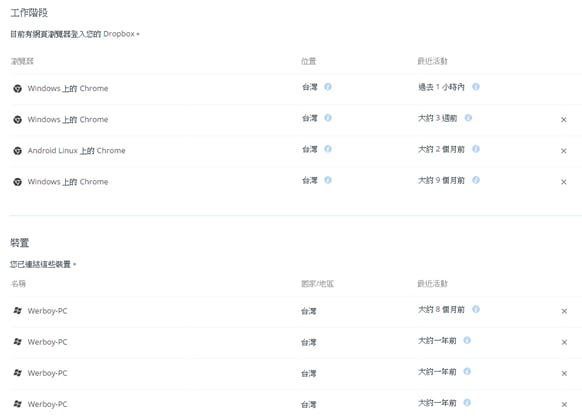Screen dimensions: 582x418
Task: Open info icon next to 過去 1 小時內
Action: click(x=476, y=87)
